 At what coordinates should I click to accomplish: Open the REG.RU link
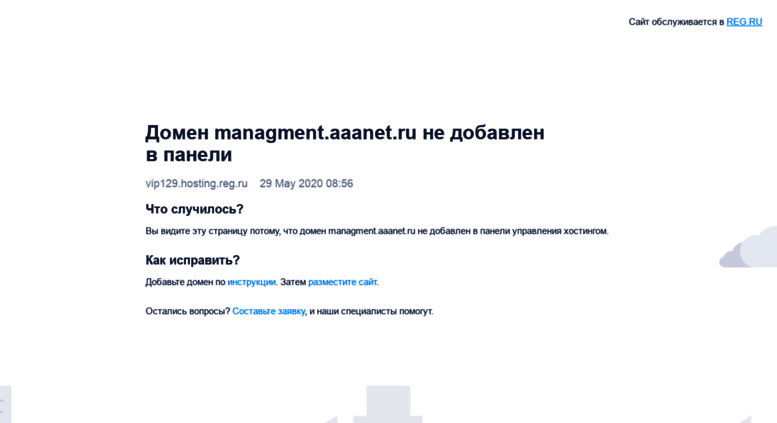744,22
